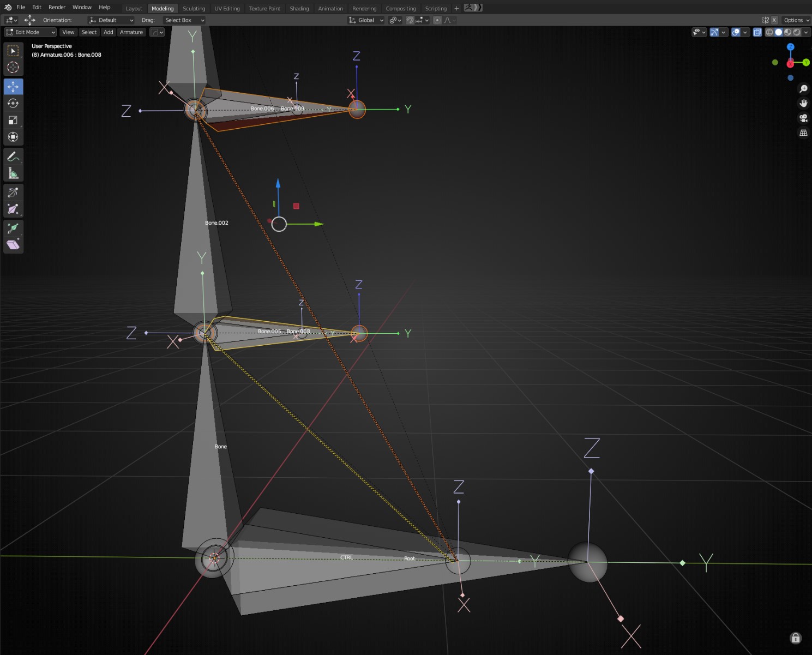
Task: Expand the Options dropdown
Action: [796, 20]
